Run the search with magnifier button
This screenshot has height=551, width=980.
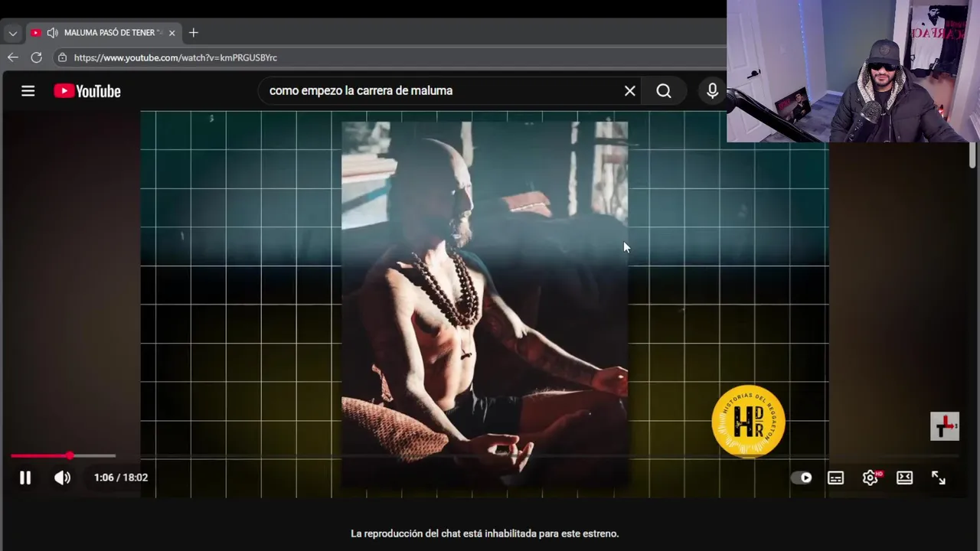[664, 91]
